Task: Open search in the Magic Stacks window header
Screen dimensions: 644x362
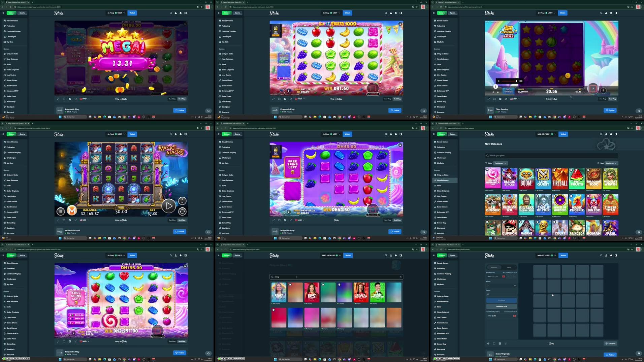Action: 171,134
